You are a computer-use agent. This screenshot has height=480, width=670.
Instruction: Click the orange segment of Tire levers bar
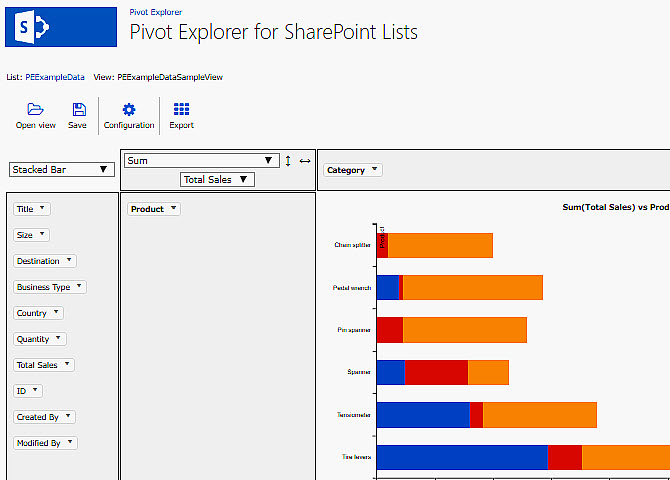pos(626,457)
